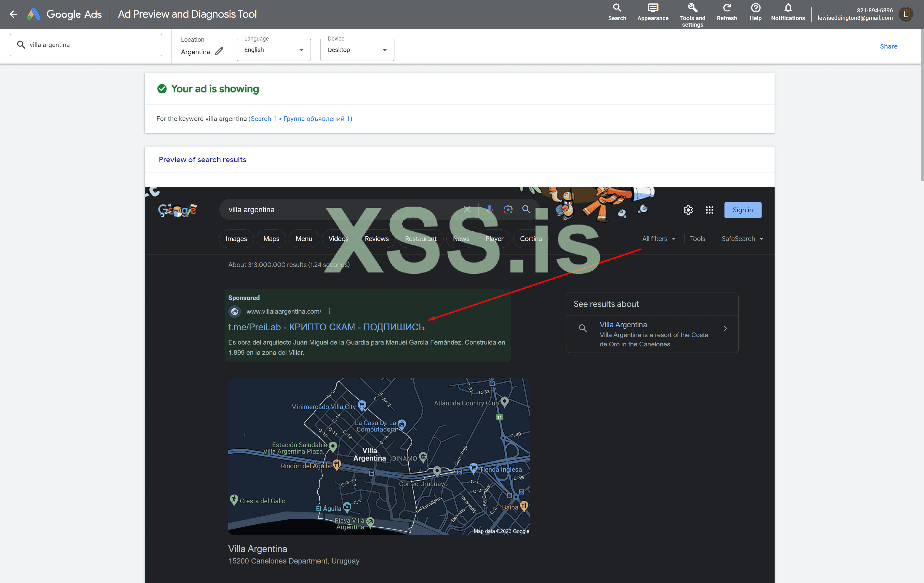The height and width of the screenshot is (583, 924).
Task: Edit location with the pencil icon
Action: tap(219, 51)
